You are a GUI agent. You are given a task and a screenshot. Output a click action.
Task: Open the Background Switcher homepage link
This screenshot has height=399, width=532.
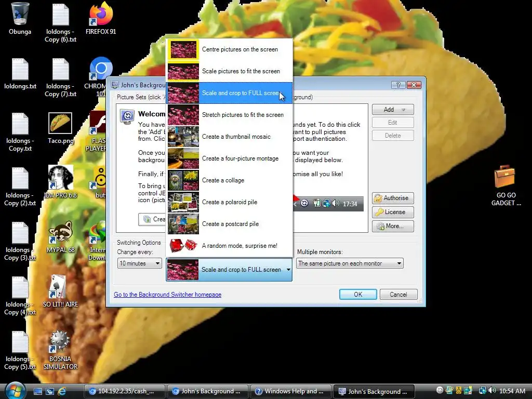pos(168,295)
